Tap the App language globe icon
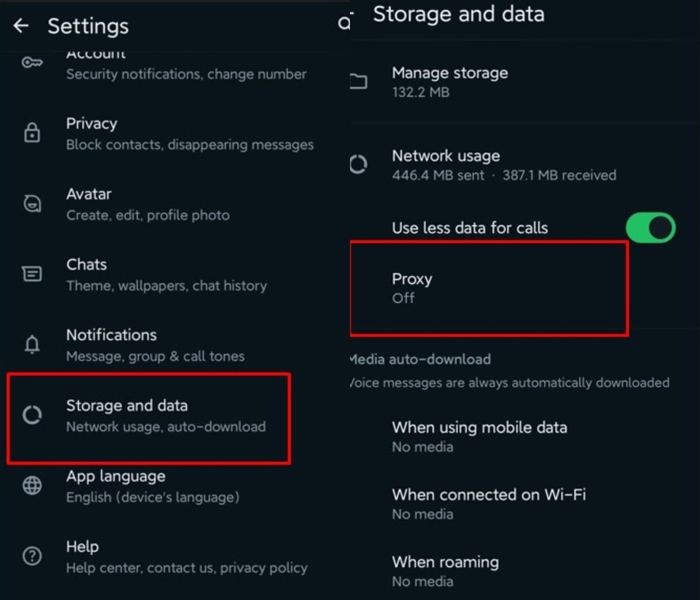This screenshot has height=600, width=700. tap(32, 485)
